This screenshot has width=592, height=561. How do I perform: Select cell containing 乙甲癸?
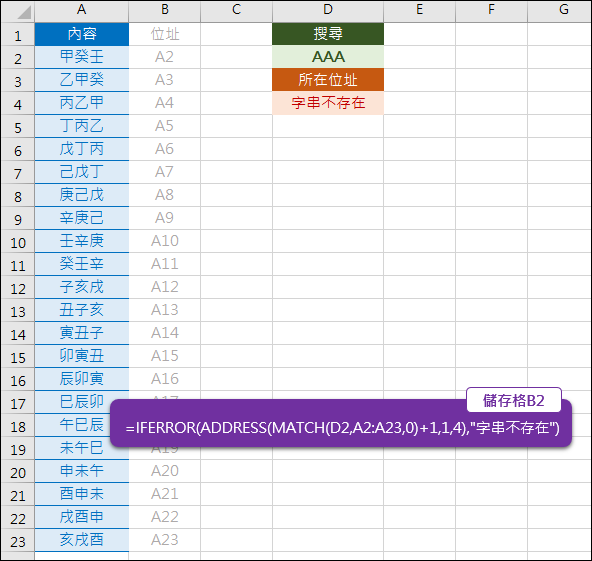click(82, 80)
